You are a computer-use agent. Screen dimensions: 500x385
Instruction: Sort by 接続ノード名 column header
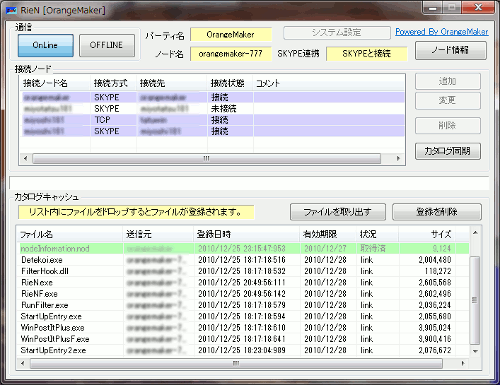55,83
